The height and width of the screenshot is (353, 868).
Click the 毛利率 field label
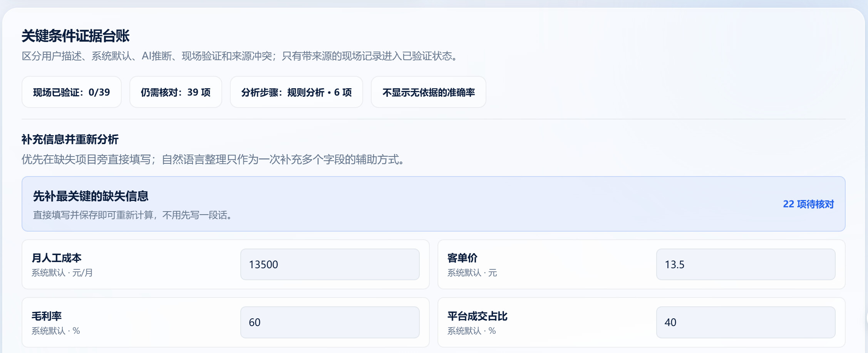click(47, 316)
